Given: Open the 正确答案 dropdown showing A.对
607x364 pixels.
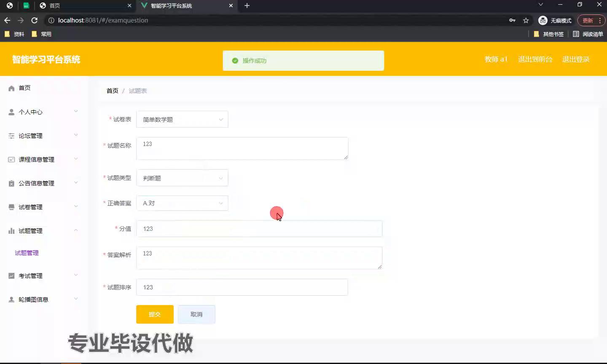Looking at the screenshot, I should click(182, 203).
